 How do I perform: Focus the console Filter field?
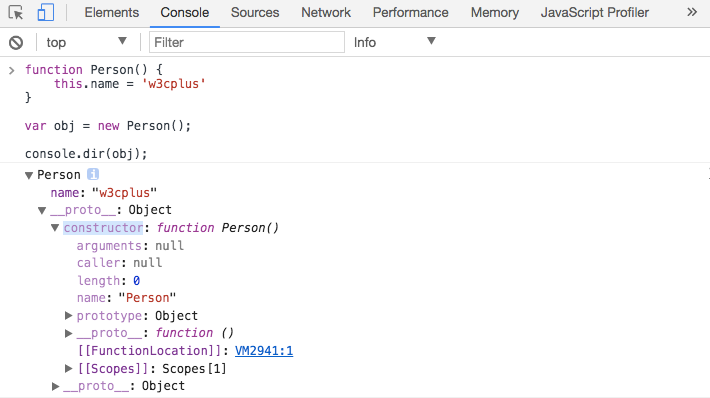(247, 42)
